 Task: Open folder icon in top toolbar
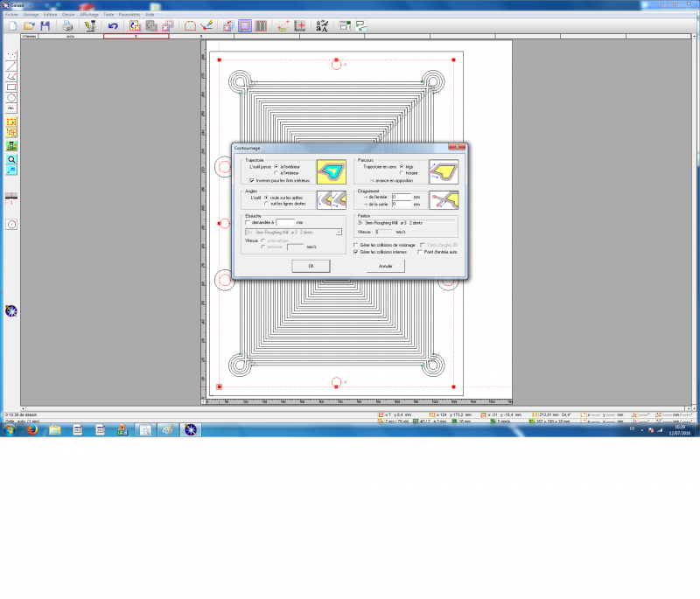tap(29, 26)
